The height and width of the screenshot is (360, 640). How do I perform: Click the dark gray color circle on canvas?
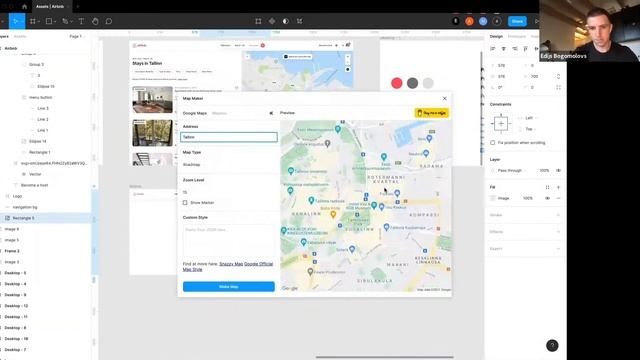click(412, 83)
